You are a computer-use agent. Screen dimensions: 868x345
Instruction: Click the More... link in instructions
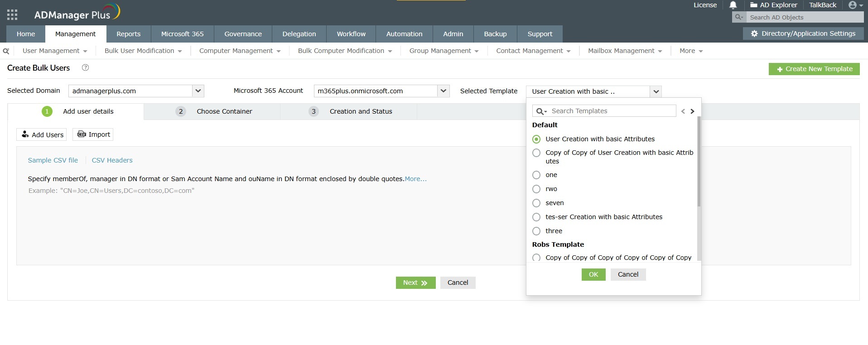(x=416, y=179)
